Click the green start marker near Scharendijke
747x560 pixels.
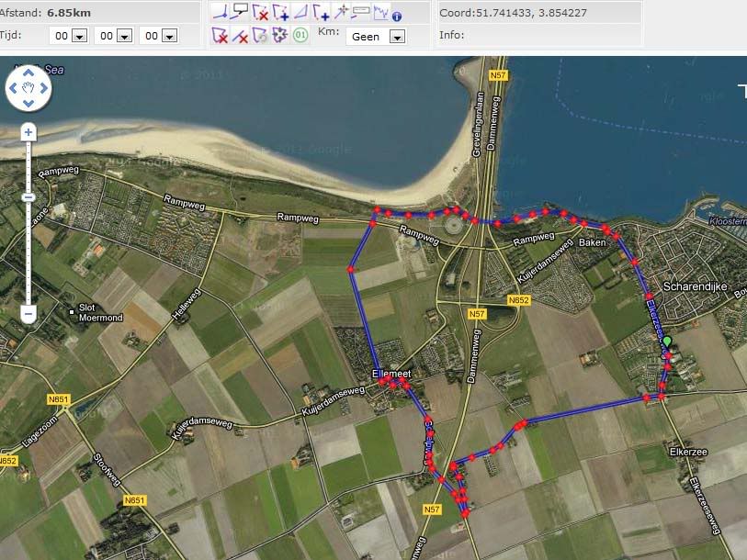[x=667, y=343]
